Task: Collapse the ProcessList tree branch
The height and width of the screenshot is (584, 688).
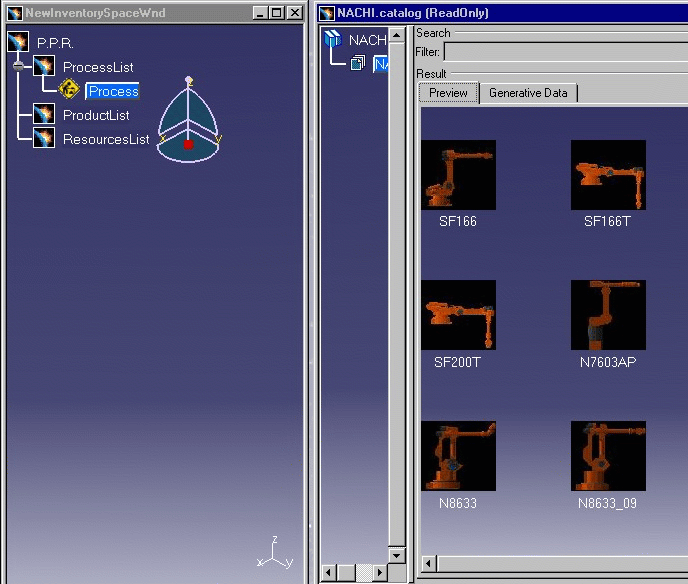Action: click(x=18, y=66)
